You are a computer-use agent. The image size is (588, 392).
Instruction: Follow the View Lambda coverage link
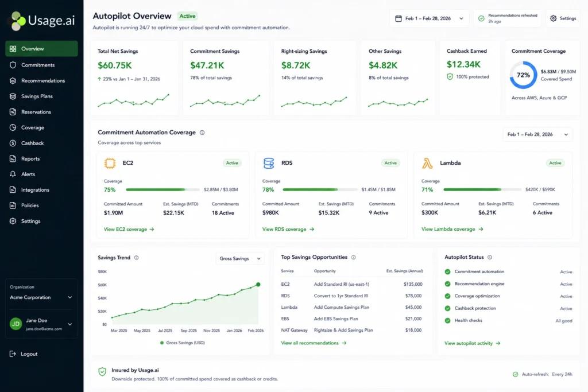pyautogui.click(x=452, y=230)
